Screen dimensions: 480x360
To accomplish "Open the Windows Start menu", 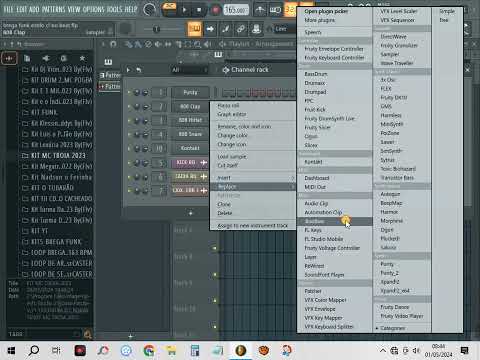I will (11, 351).
